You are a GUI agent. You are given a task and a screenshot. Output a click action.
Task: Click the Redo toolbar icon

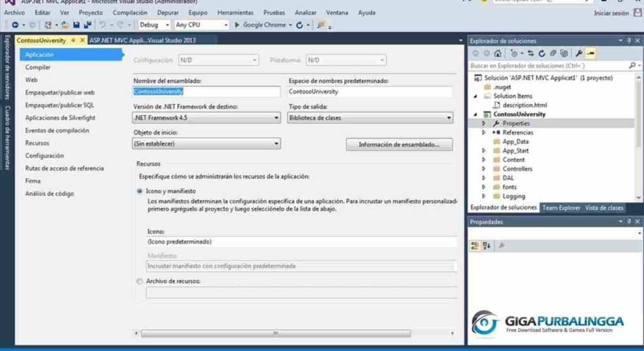120,25
